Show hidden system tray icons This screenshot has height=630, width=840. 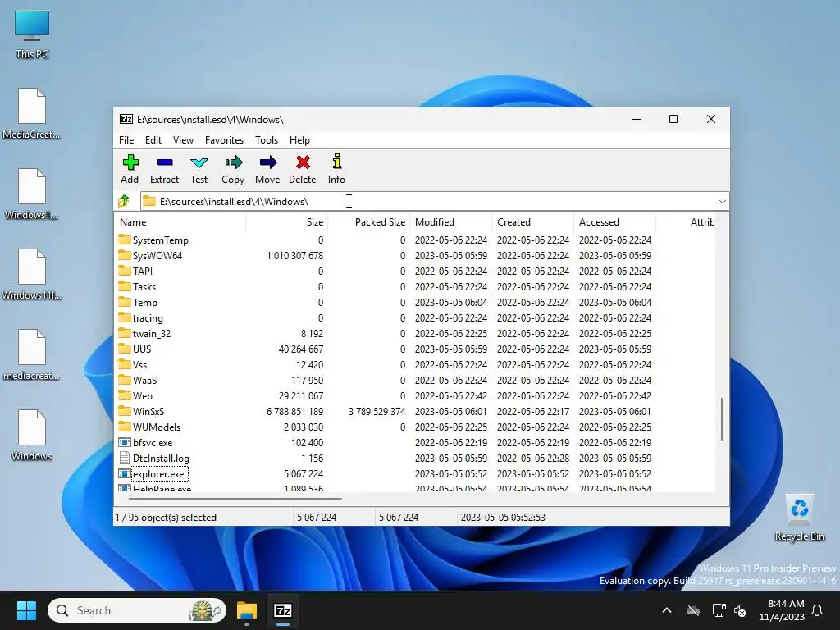667,610
